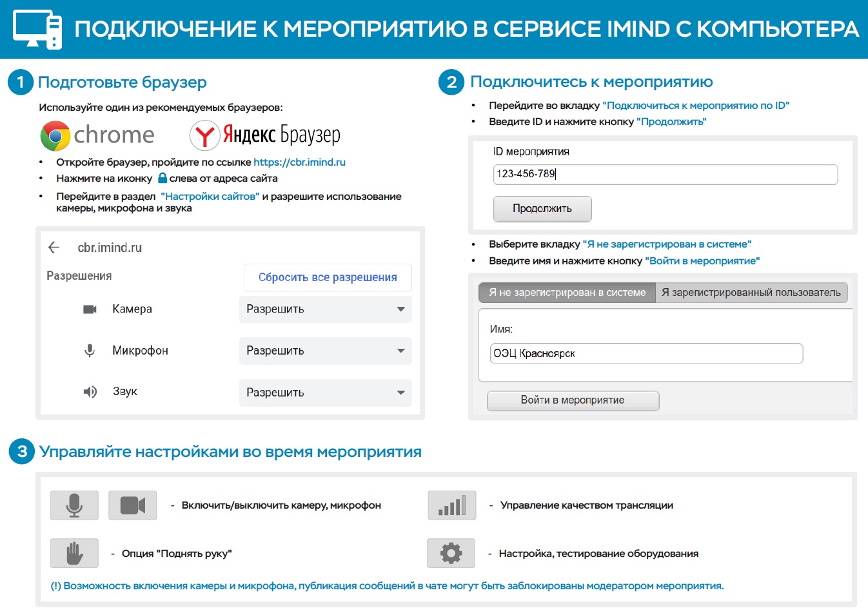Click "Настройки сайтов" text
This screenshot has height=615, width=868.
tap(210, 197)
